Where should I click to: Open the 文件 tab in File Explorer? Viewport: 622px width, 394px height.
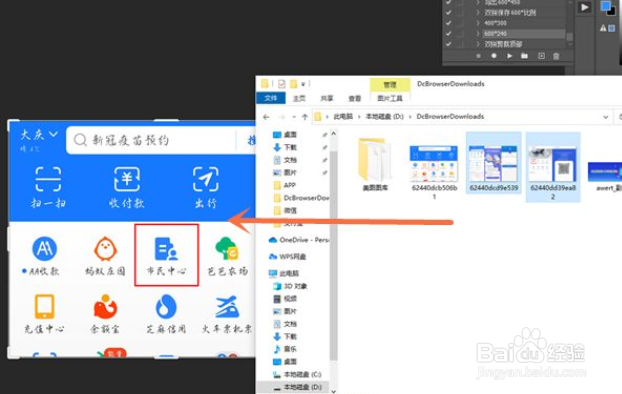tap(271, 98)
